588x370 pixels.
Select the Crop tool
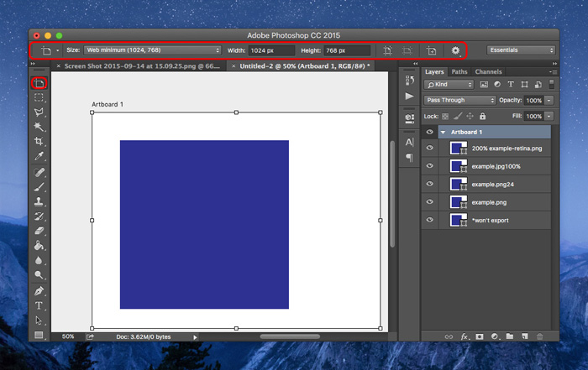39,142
